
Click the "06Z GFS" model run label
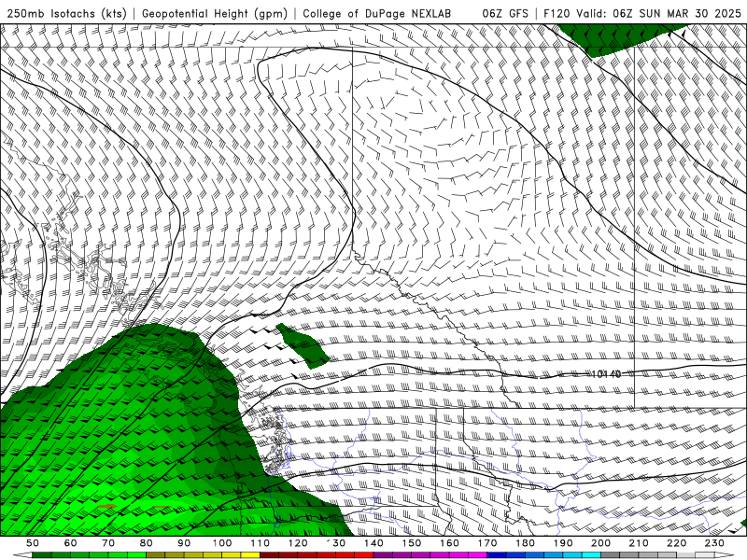(505, 13)
